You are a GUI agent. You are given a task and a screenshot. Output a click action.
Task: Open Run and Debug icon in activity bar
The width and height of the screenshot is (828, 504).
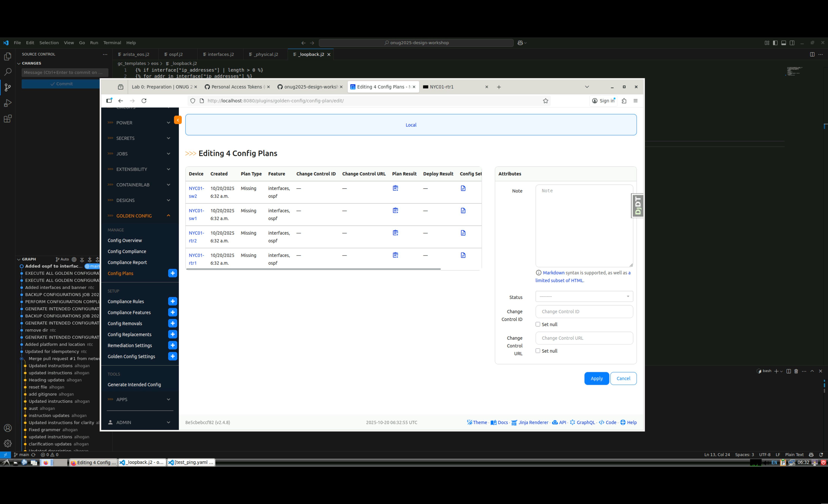pos(7,103)
